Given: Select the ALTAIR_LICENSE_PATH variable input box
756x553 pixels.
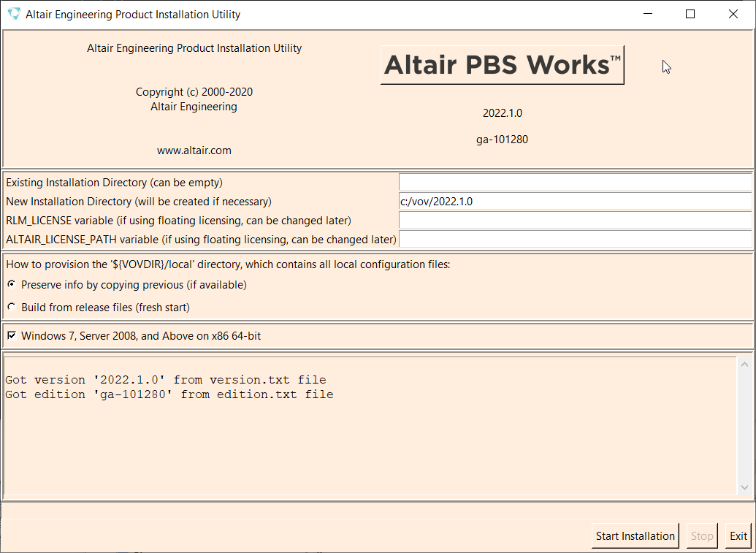Looking at the screenshot, I should pyautogui.click(x=575, y=240).
